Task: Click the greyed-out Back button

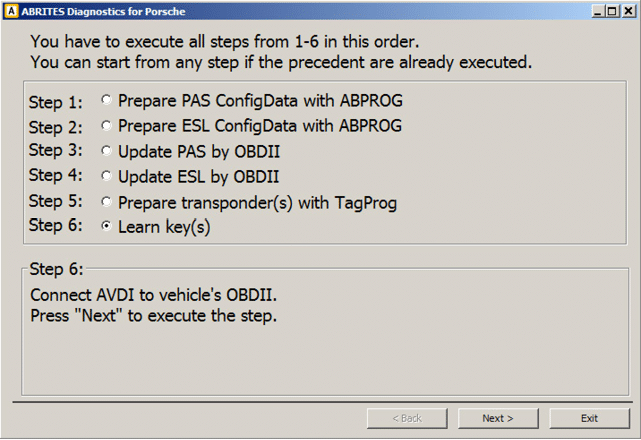Action: 406,418
